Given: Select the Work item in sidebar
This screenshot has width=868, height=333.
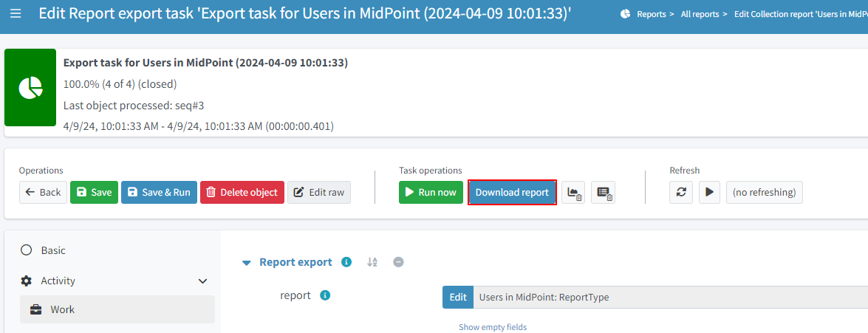Looking at the screenshot, I should pyautogui.click(x=63, y=309).
